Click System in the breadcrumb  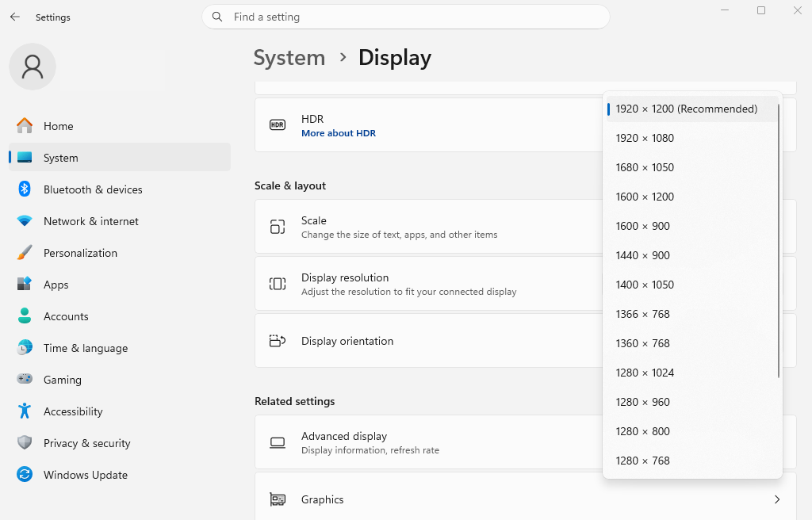[289, 58]
